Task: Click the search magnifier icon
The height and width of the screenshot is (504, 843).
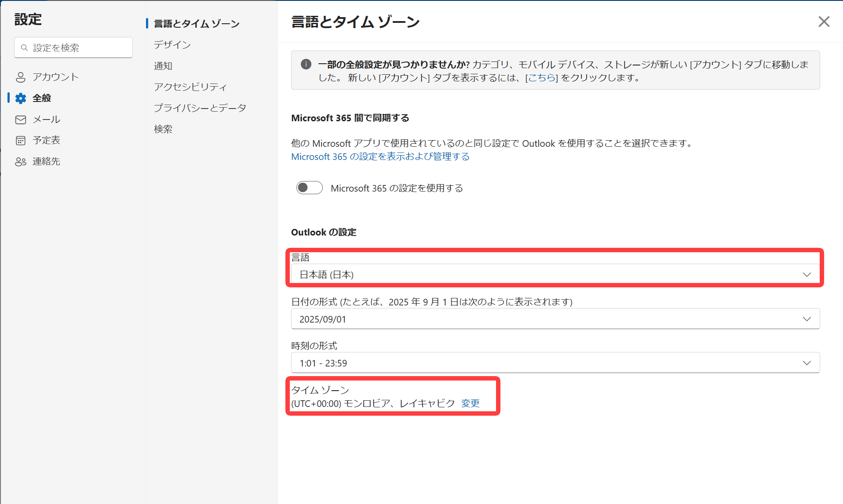Action: click(25, 47)
